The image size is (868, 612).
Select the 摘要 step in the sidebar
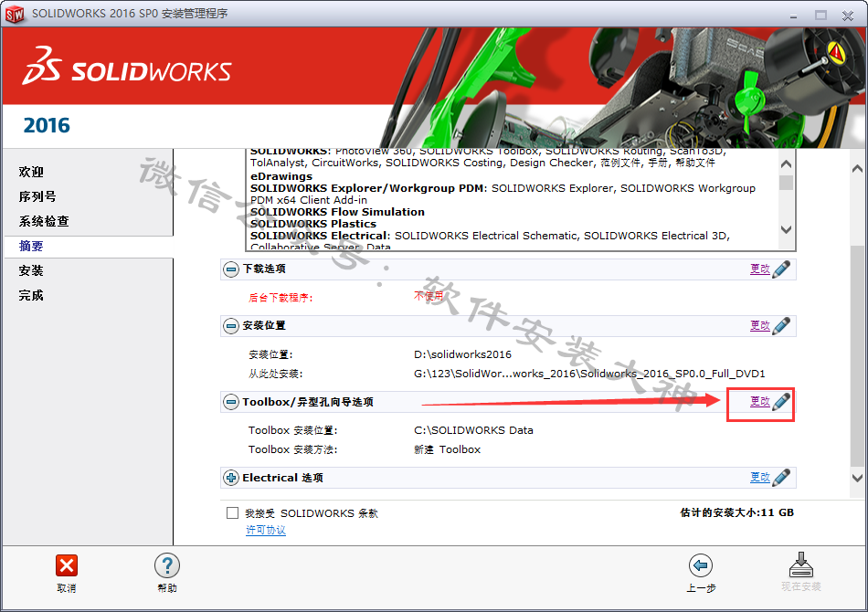click(x=31, y=247)
